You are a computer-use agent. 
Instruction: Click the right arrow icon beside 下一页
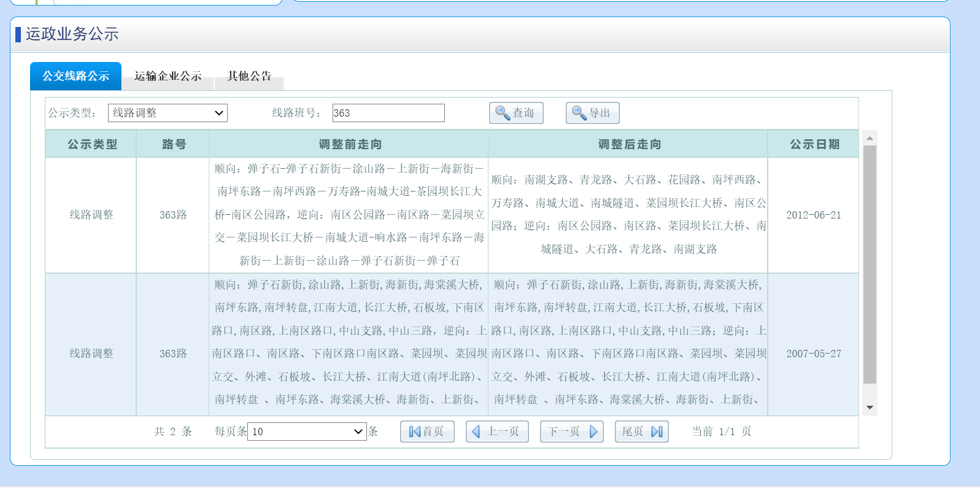pos(593,432)
